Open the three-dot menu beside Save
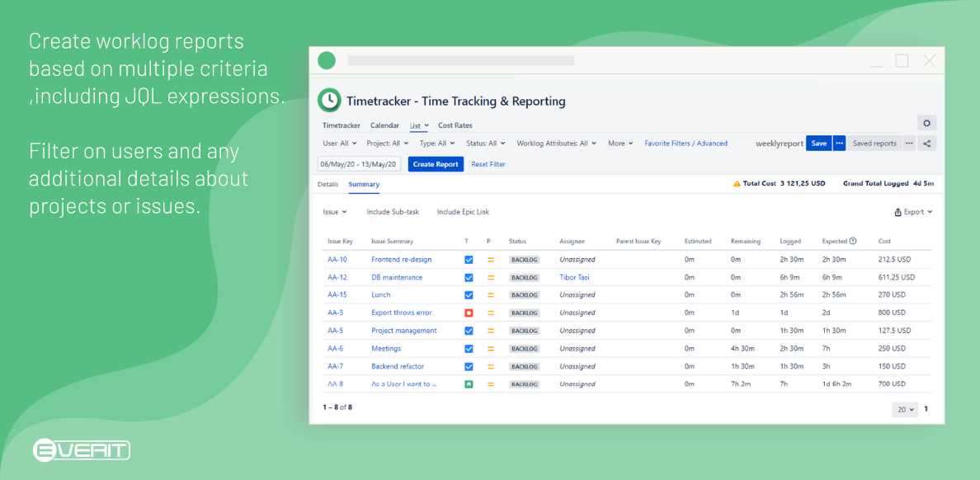The height and width of the screenshot is (480, 980). pos(840,144)
